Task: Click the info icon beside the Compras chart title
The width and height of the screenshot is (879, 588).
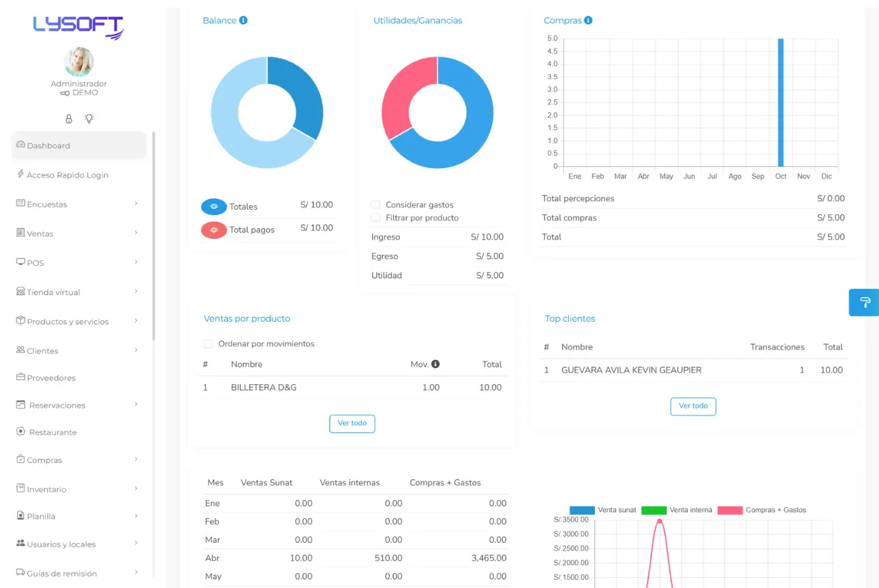Action: point(588,20)
